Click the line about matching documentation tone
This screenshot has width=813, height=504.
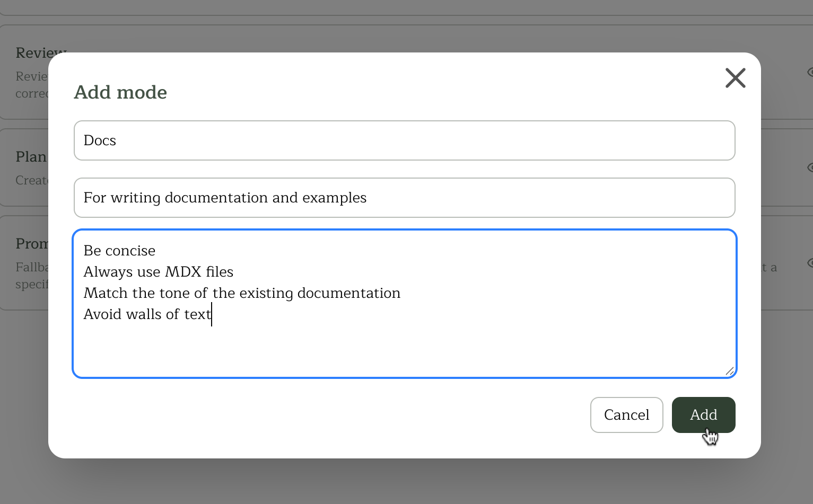[241, 293]
